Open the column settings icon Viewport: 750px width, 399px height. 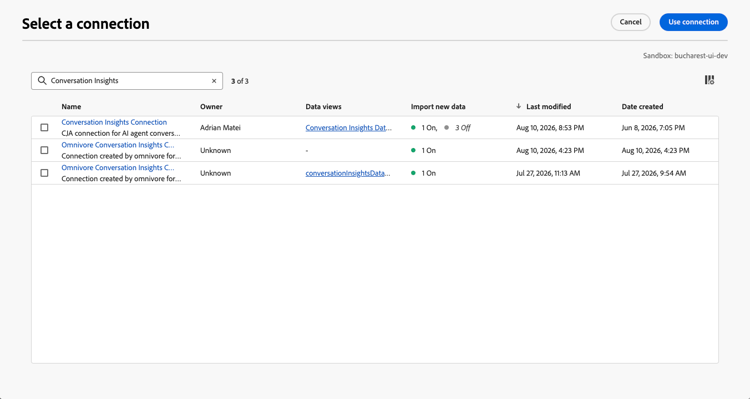pos(709,80)
